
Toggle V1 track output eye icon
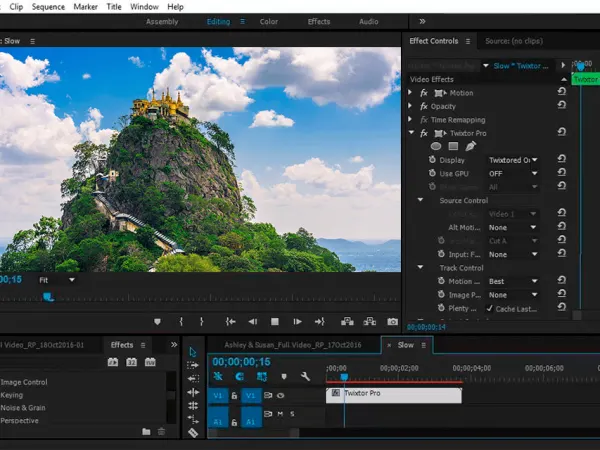click(x=281, y=395)
